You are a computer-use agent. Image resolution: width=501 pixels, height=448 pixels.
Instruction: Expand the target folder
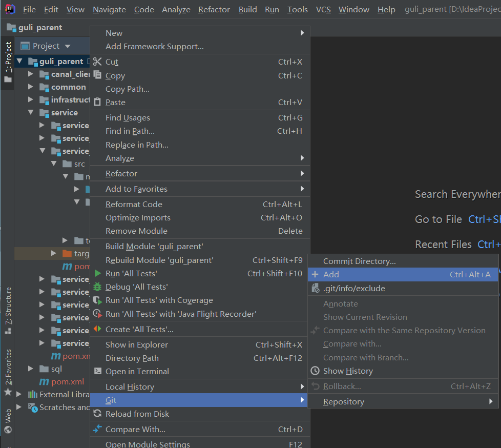coord(54,253)
